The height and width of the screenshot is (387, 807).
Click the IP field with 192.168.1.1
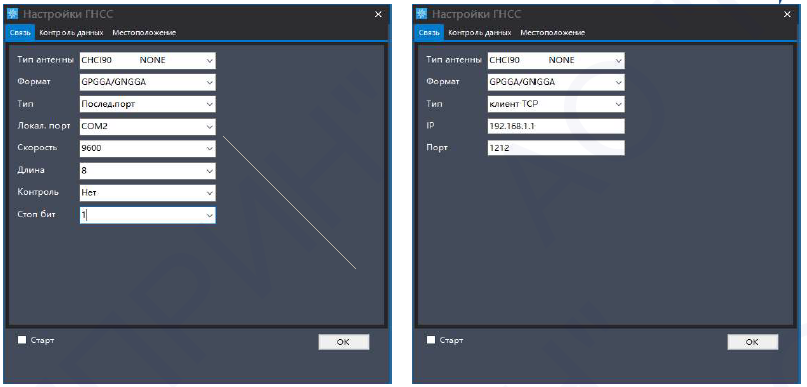(x=556, y=126)
